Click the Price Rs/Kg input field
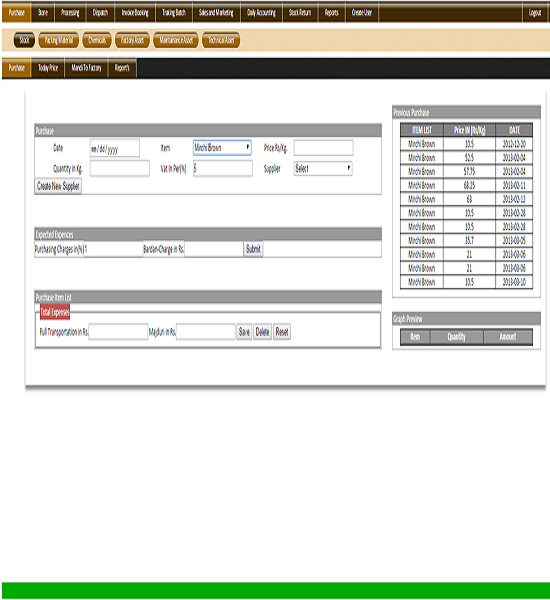 (323, 148)
